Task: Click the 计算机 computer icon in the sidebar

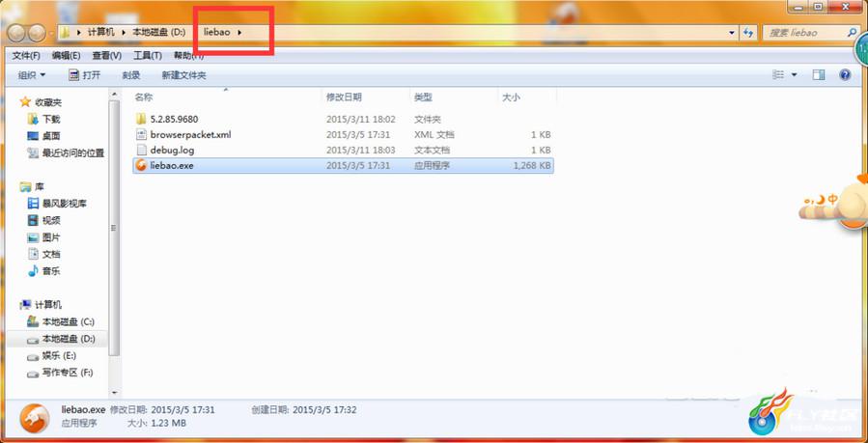Action: point(25,305)
